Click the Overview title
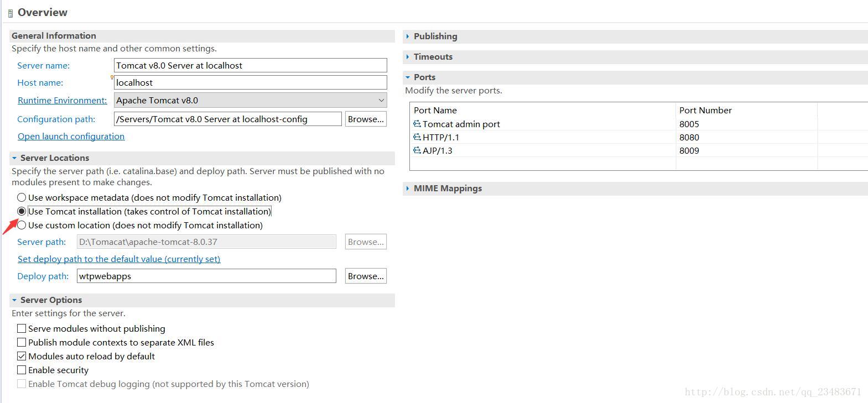The height and width of the screenshot is (403, 868). [43, 12]
